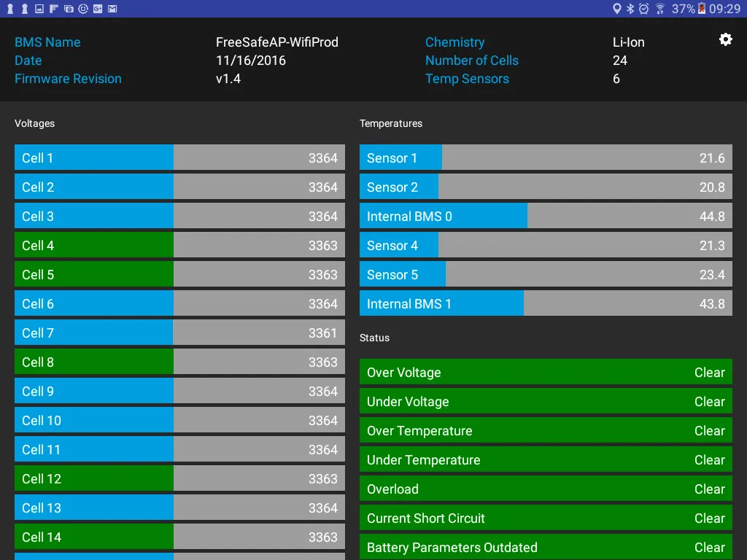Tap the alarm clock status icon
Screen dimensions: 747x560
click(x=644, y=9)
